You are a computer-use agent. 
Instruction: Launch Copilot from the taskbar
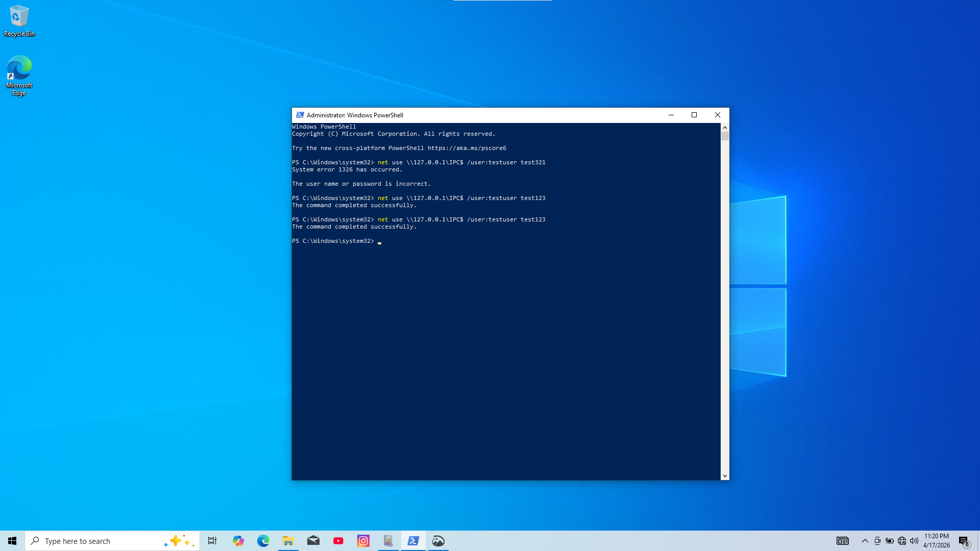tap(238, 541)
